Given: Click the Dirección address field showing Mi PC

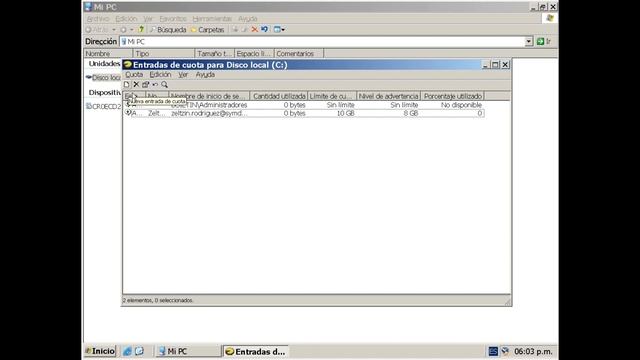Looking at the screenshot, I should 322,42.
